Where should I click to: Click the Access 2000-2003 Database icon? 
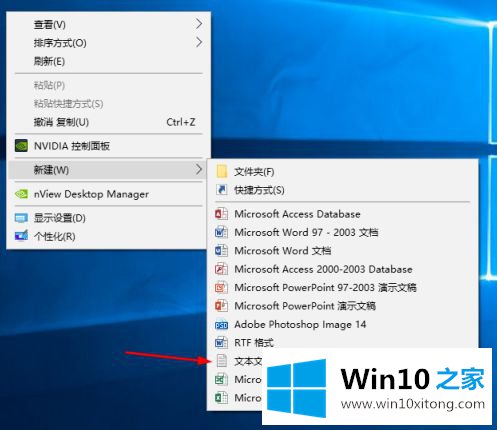click(x=222, y=269)
